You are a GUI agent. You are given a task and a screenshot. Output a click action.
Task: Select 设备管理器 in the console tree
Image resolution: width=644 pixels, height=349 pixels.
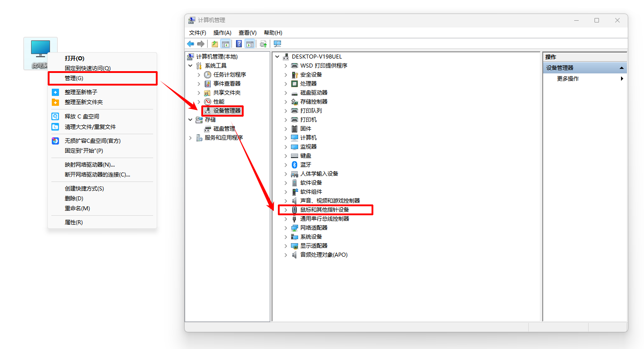(227, 110)
